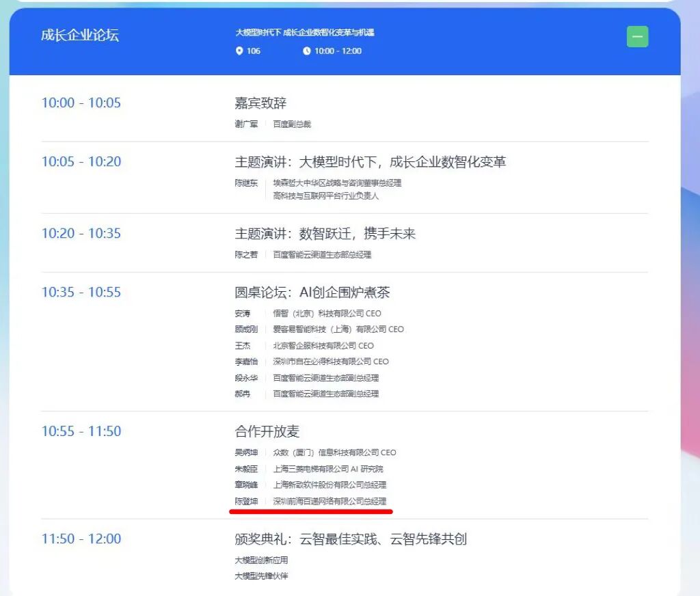Click the award line 大模型创新应用

[x=262, y=560]
